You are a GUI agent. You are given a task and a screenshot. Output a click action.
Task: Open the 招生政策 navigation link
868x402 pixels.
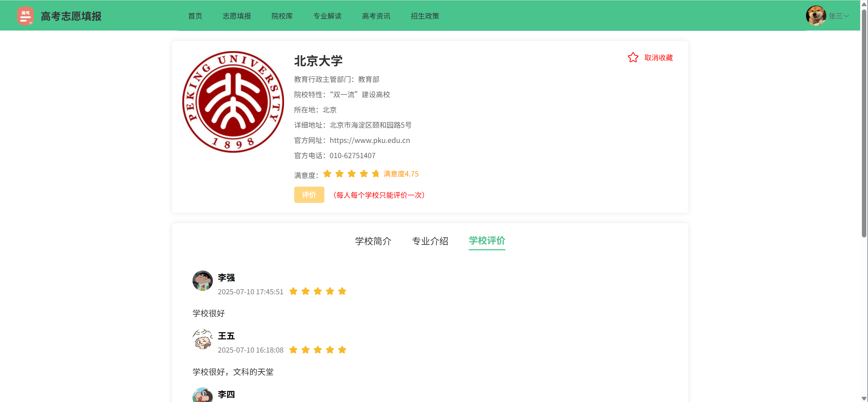425,16
